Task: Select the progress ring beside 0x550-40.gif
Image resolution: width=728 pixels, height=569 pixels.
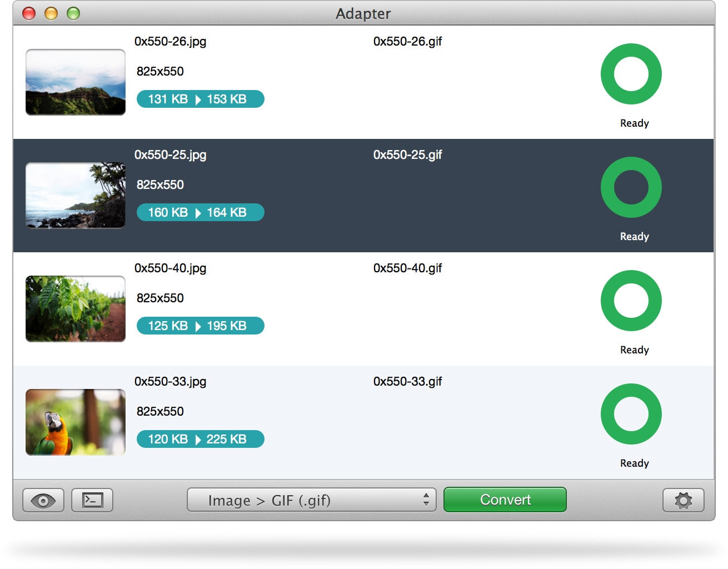Action: 631,301
